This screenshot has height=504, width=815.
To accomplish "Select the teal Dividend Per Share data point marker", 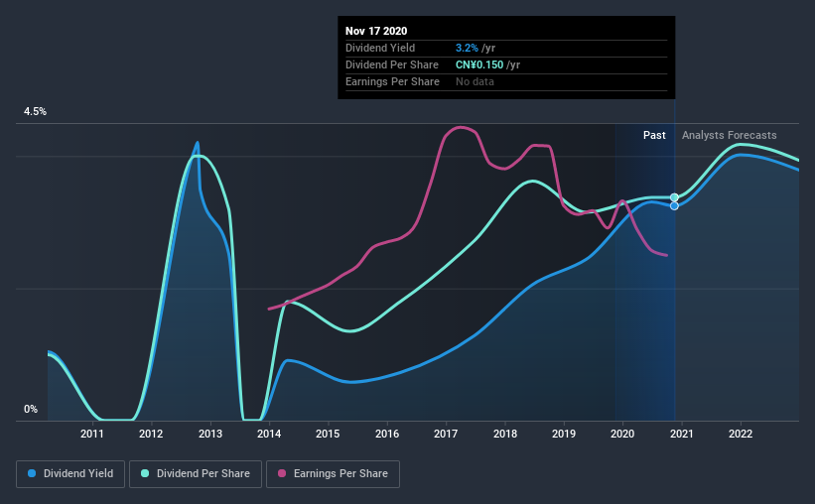I will [x=674, y=197].
